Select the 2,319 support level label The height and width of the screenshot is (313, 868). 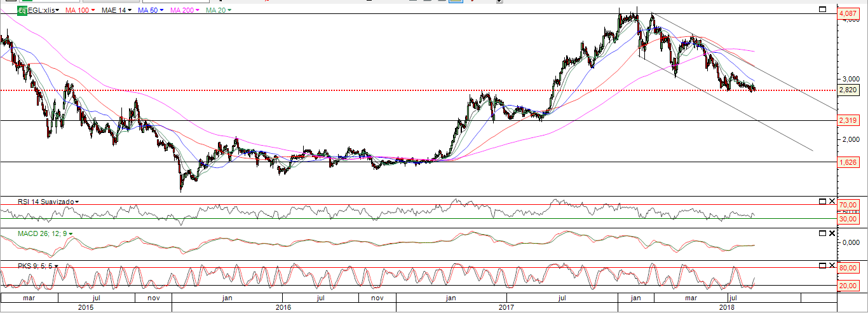[x=847, y=120]
